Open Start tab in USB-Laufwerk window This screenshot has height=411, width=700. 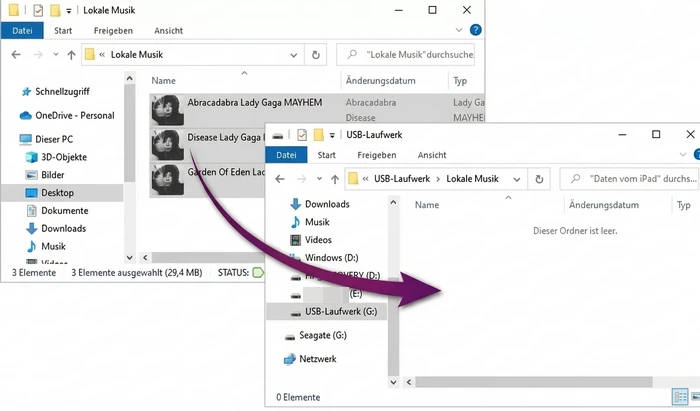[326, 155]
